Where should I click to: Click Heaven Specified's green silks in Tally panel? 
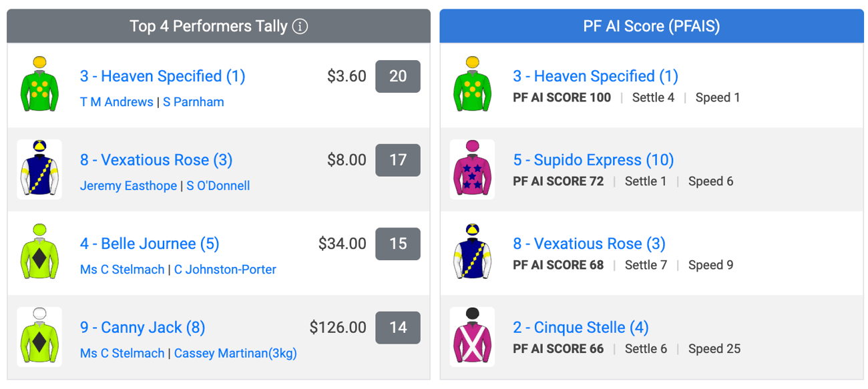[x=39, y=85]
